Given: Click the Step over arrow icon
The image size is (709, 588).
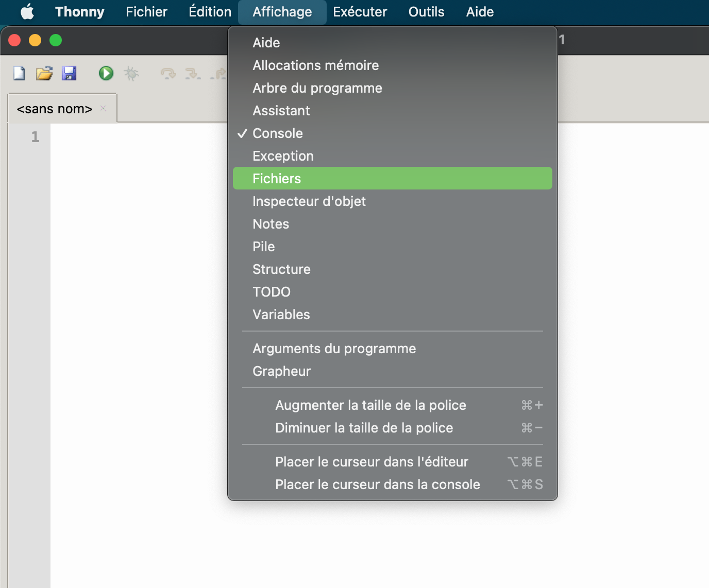Looking at the screenshot, I should [168, 74].
